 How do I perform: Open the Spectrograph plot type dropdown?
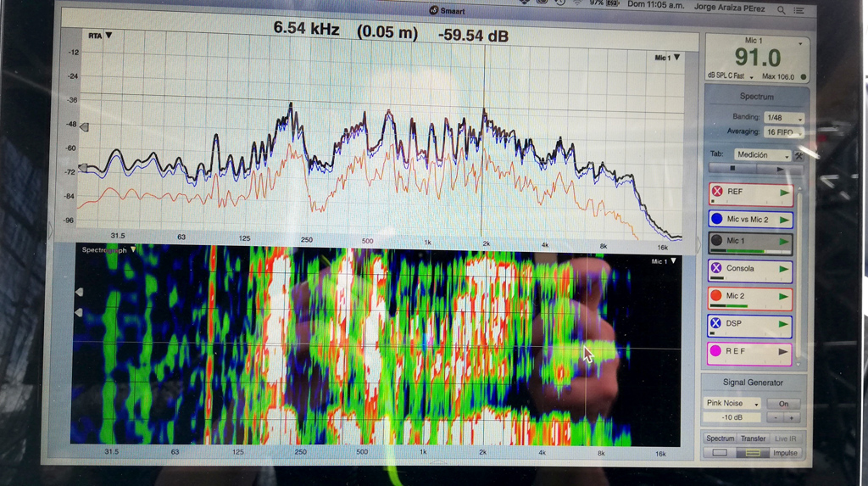[x=108, y=250]
